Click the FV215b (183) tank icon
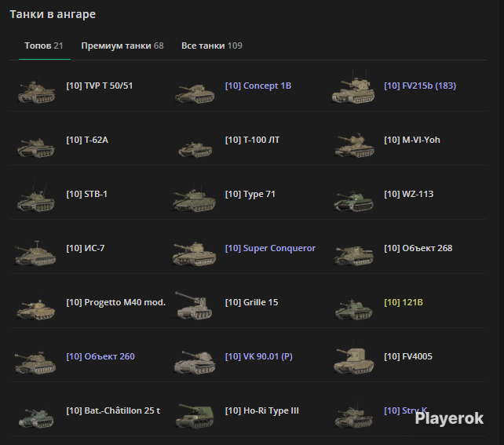This screenshot has width=504, height=445. (353, 87)
